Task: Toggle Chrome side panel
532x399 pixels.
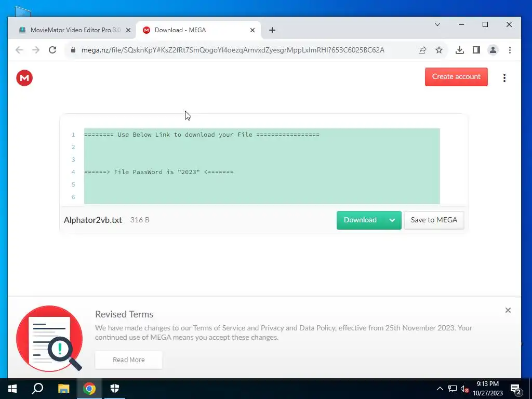Action: [x=476, y=50]
